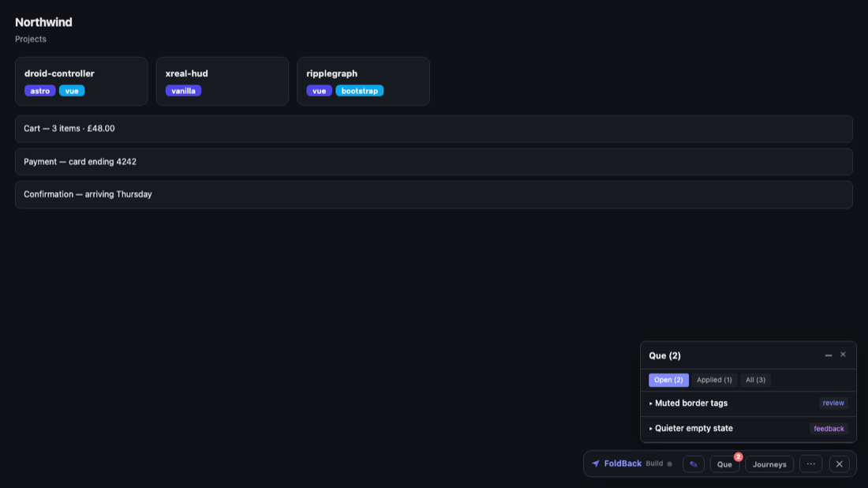The height and width of the screenshot is (488, 868).
Task: Click the vue tag on droid-controller
Action: pyautogui.click(x=72, y=91)
